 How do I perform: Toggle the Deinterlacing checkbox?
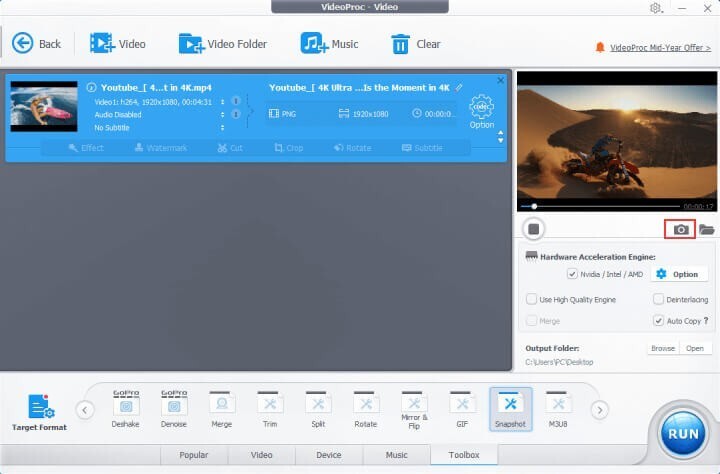click(x=658, y=299)
